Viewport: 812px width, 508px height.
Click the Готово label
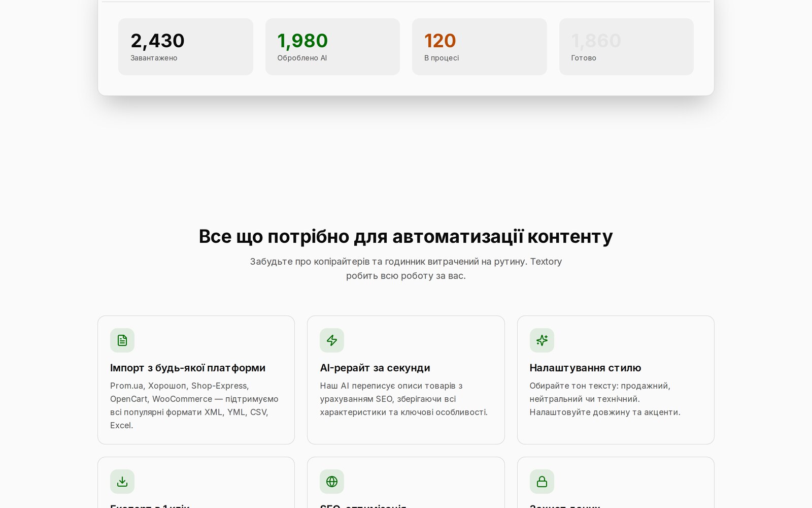(584, 58)
